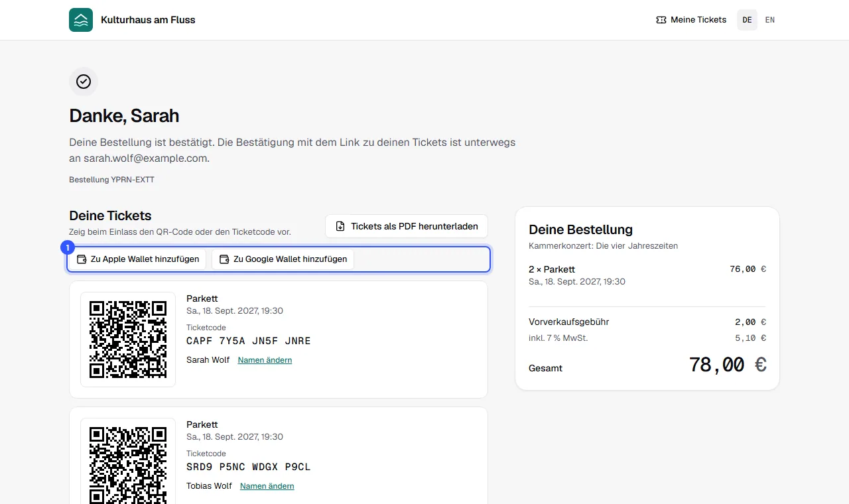The height and width of the screenshot is (504, 849).
Task: Click the Vorverkaufsgebühr line label
Action: click(569, 322)
